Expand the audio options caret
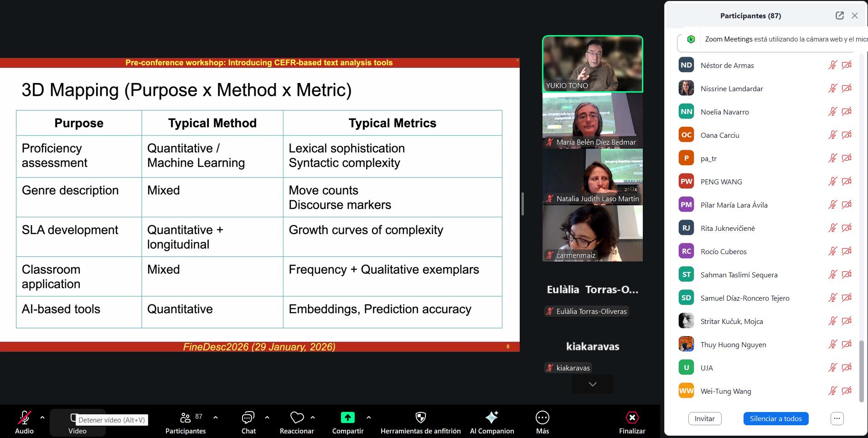The image size is (868, 438). pos(42,417)
